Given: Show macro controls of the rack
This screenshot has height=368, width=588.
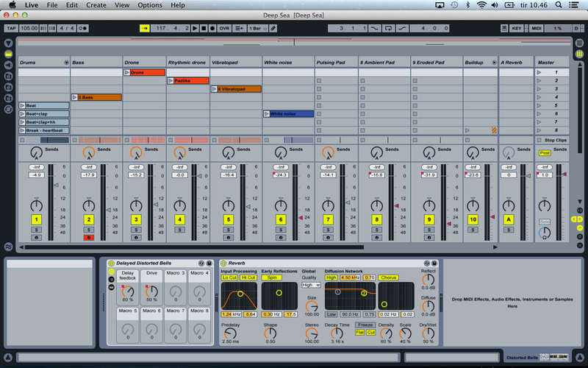Looking at the screenshot, I should click(111, 272).
